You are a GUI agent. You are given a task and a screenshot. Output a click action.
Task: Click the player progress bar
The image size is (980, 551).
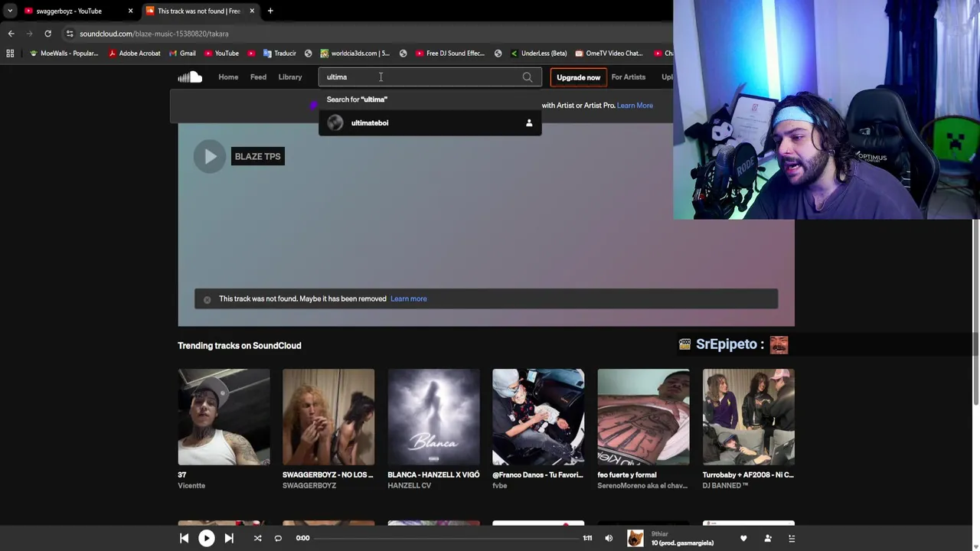(x=447, y=538)
